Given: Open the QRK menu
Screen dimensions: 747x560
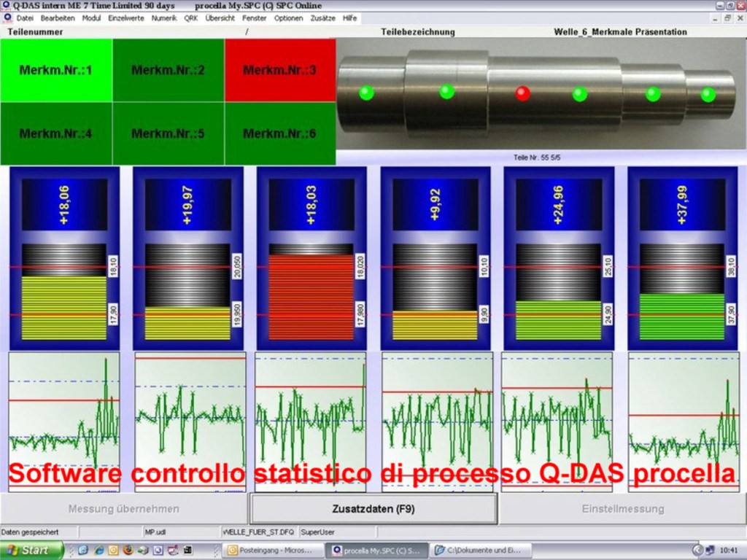Looking at the screenshot, I should tap(190, 18).
